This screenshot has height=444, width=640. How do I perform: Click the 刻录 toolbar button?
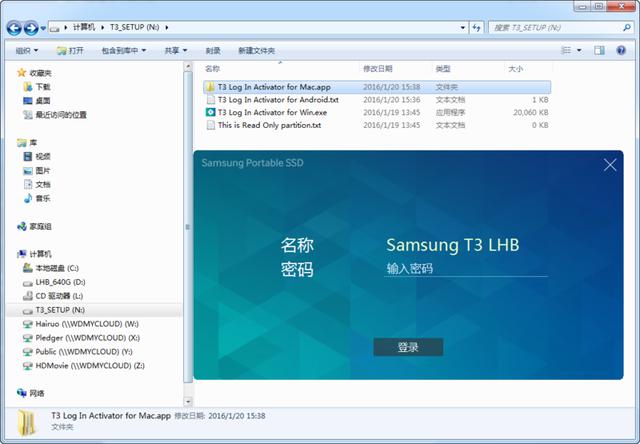(213, 51)
